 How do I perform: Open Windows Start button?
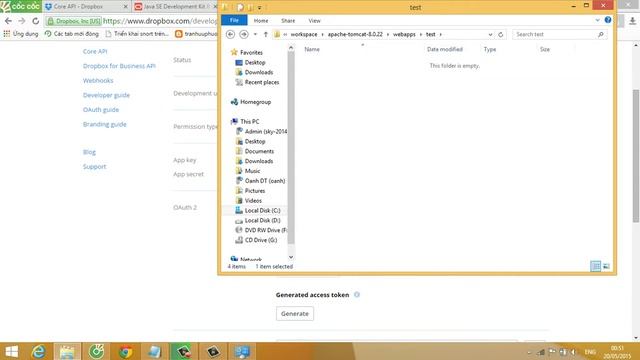tap(11, 351)
